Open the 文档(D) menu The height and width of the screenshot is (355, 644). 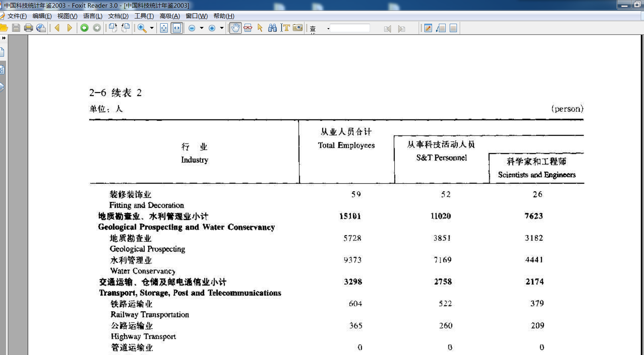(x=118, y=16)
